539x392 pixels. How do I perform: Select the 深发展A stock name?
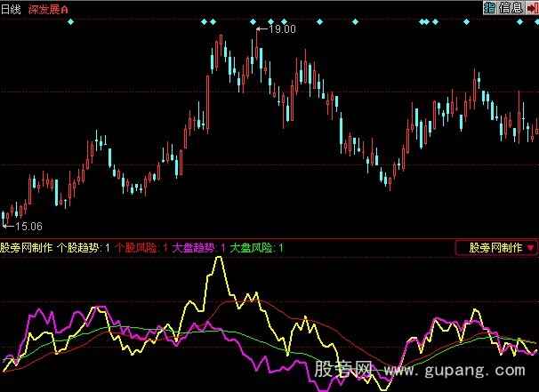click(x=48, y=9)
